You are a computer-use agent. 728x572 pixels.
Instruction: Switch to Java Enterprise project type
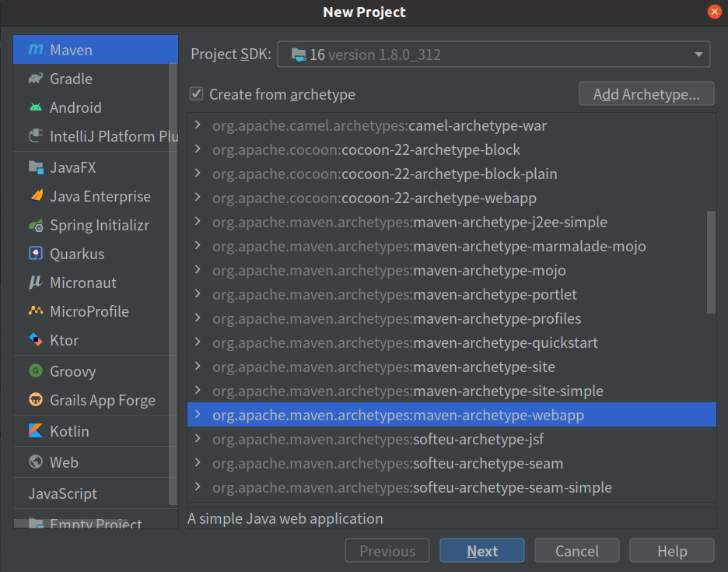[100, 196]
